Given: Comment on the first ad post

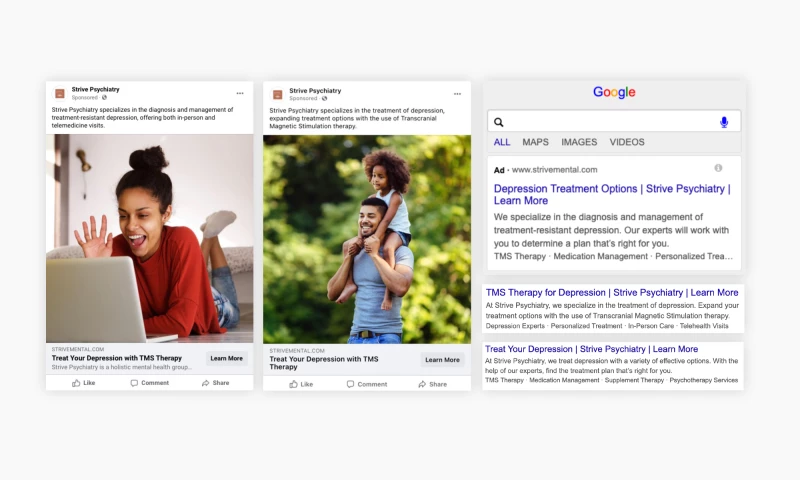Looking at the screenshot, I should click(x=149, y=383).
